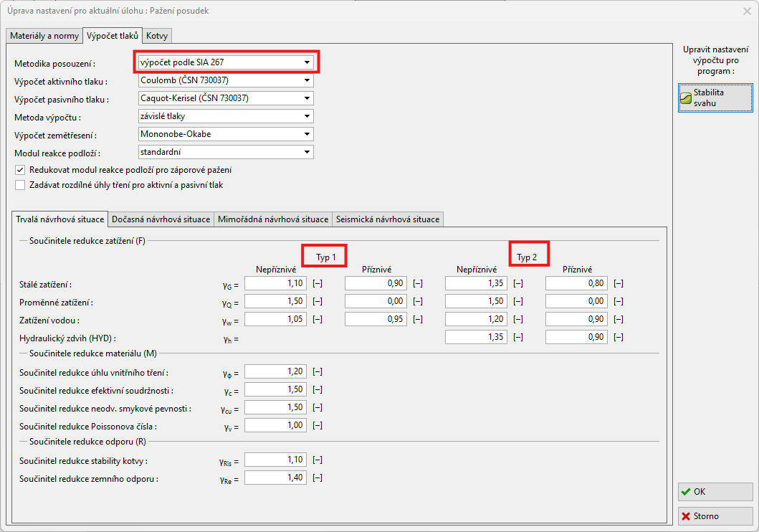The image size is (759, 532).
Task: Cancel the dialog with Storno
Action: coord(715,516)
